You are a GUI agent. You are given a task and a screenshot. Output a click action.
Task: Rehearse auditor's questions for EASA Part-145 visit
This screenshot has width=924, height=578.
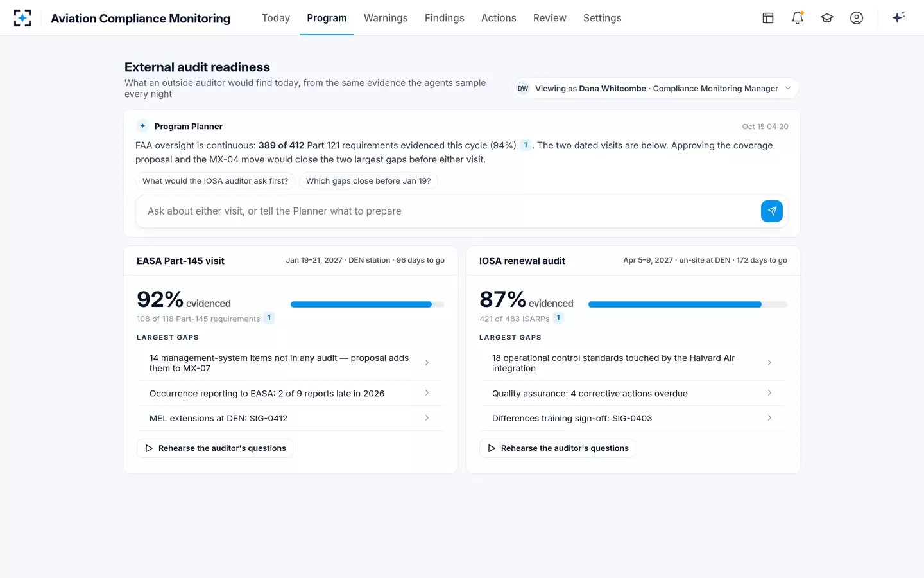click(x=215, y=448)
